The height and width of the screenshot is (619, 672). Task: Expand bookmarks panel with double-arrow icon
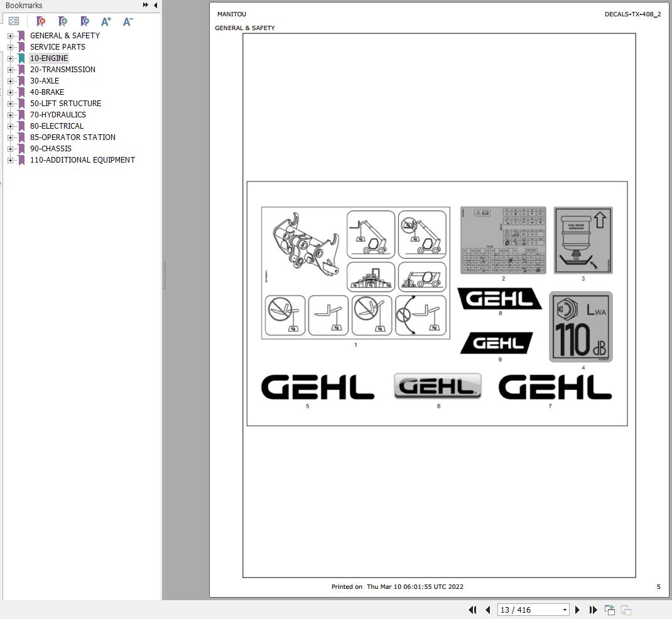tap(146, 5)
